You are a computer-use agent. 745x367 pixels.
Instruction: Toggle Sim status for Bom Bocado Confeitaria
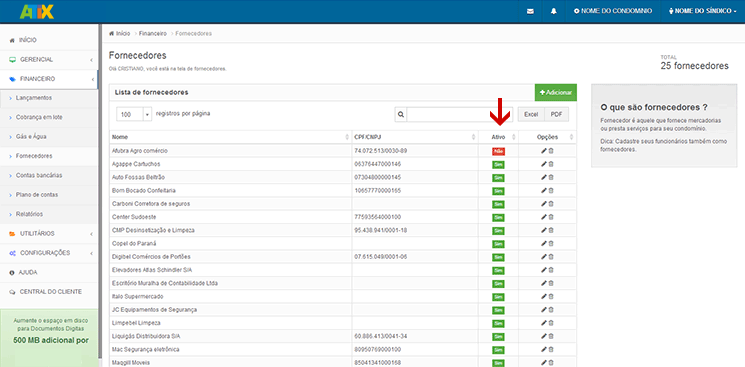498,191
